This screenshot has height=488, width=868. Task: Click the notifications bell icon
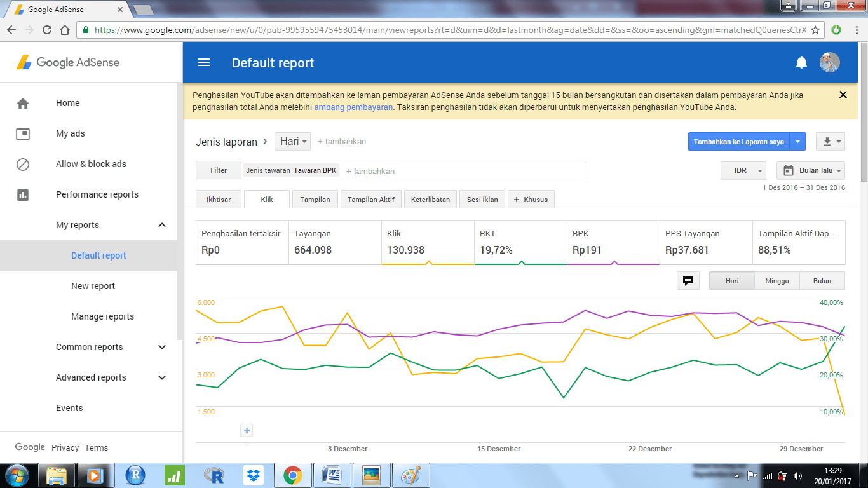[801, 62]
